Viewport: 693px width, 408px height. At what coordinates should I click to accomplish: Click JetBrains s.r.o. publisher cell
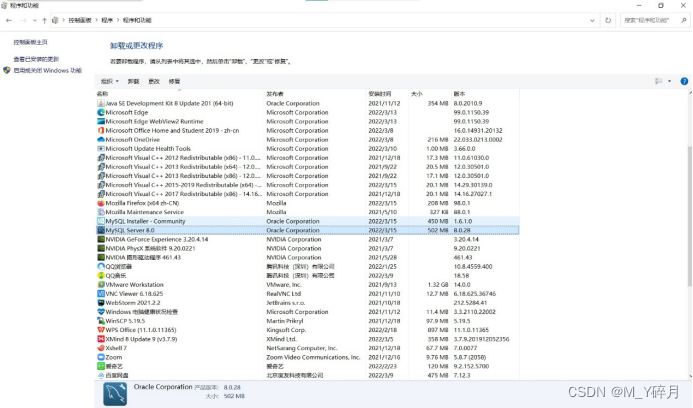pos(286,303)
